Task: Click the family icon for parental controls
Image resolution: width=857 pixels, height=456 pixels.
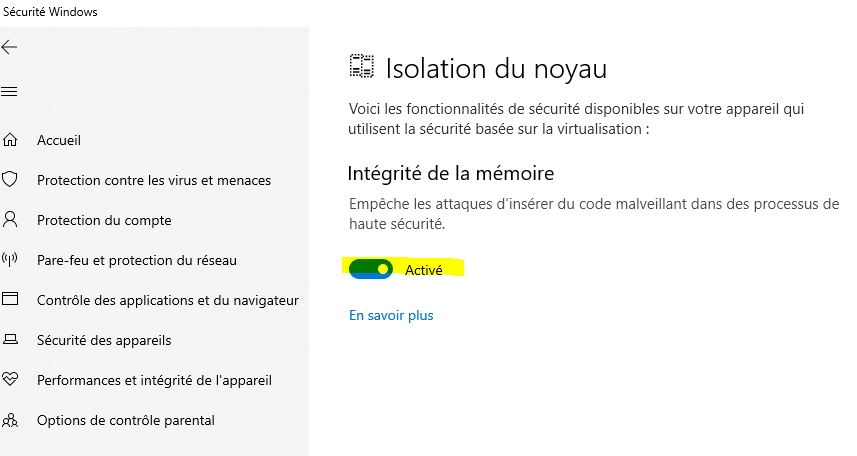Action: (11, 420)
